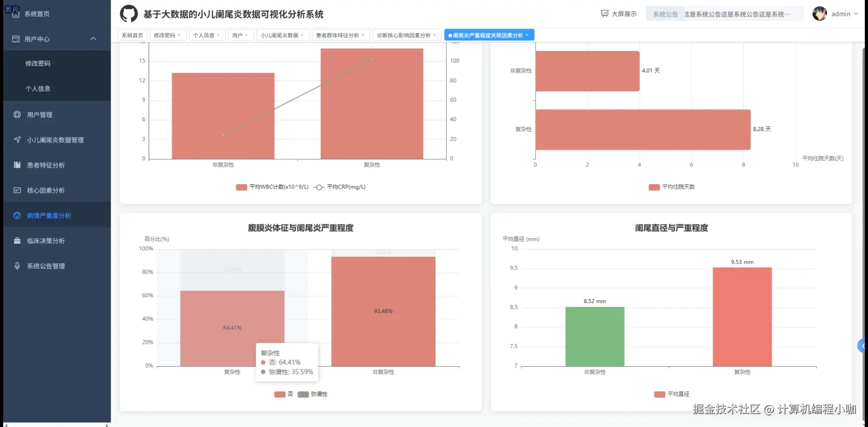Image resolution: width=868 pixels, height=427 pixels.
Task: Click the 4.01 天 非复杂性 hospital-stay bar
Action: [x=587, y=71]
